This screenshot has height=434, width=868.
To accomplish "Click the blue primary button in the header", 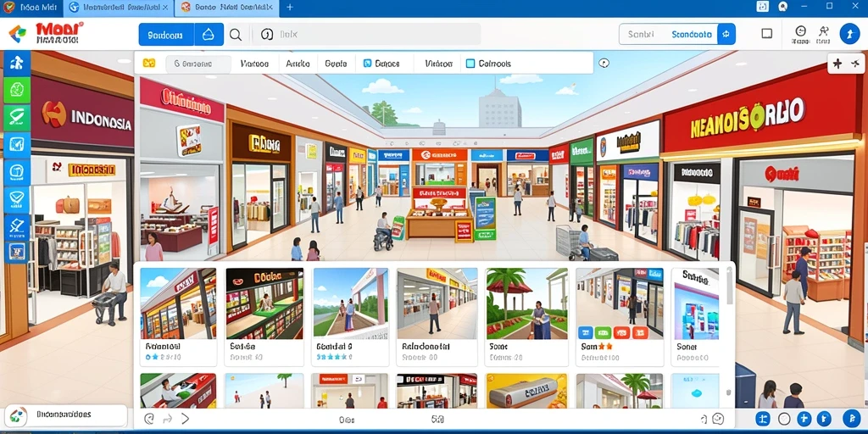I will [x=166, y=34].
